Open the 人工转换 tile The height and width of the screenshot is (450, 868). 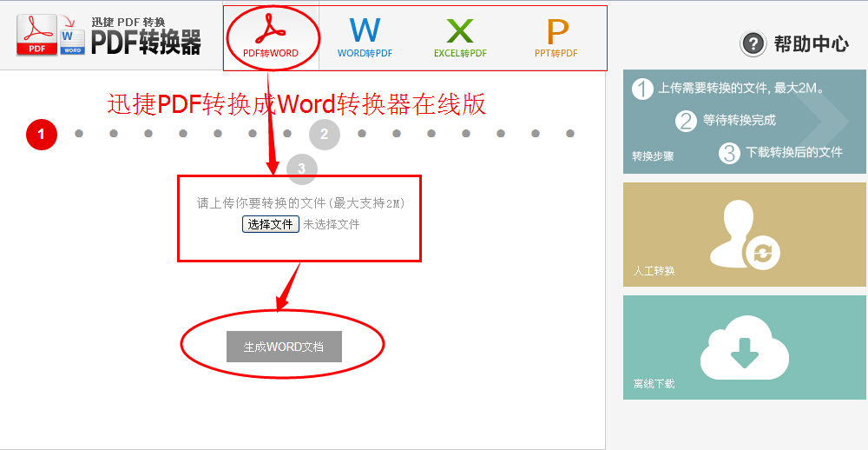pyautogui.click(x=744, y=235)
